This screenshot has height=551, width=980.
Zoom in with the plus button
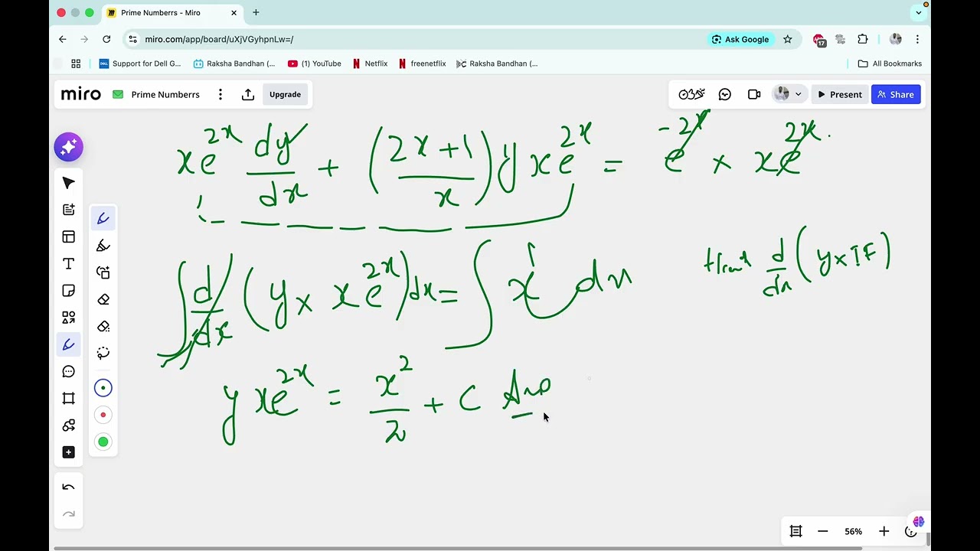click(x=884, y=531)
